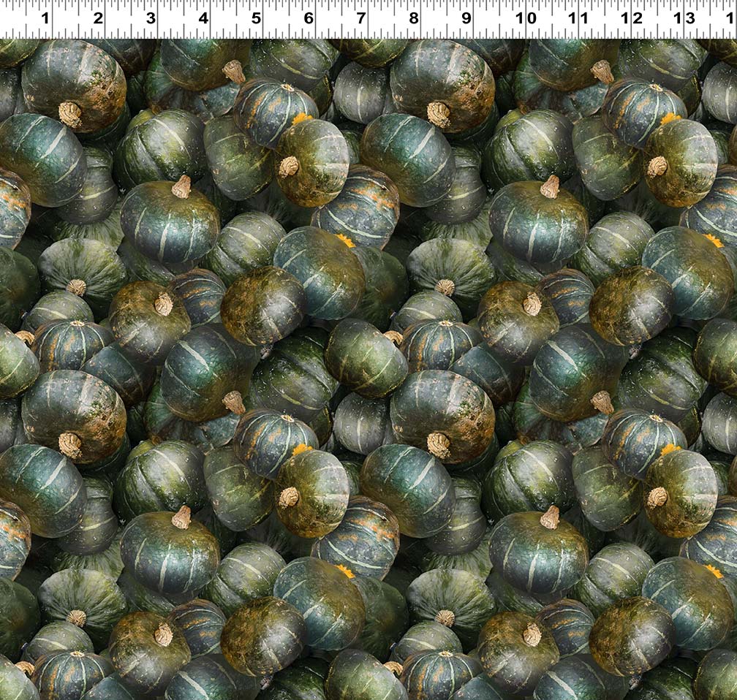The image size is (737, 700).
Task: Select the ruler number 10 label
Action: [526, 19]
